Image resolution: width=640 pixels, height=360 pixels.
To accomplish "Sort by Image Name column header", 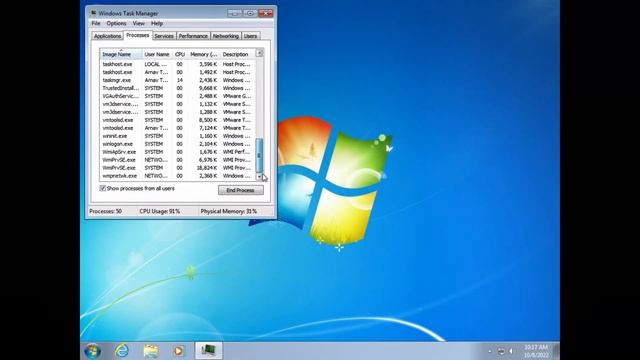I will click(121, 54).
